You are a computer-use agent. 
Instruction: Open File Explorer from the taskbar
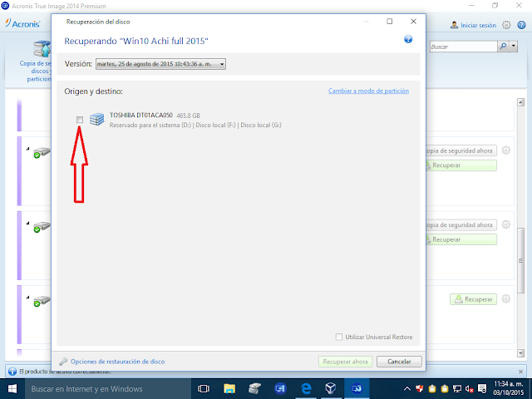pyautogui.click(x=229, y=389)
